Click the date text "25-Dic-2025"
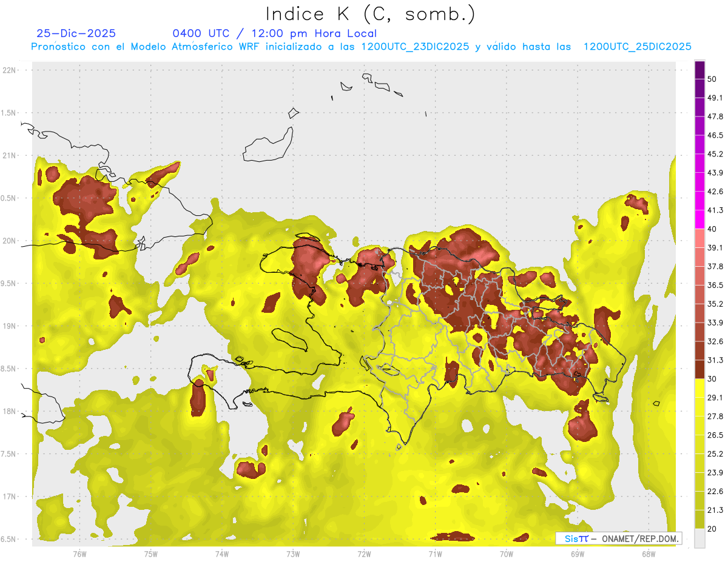The width and height of the screenshot is (728, 562). point(76,33)
